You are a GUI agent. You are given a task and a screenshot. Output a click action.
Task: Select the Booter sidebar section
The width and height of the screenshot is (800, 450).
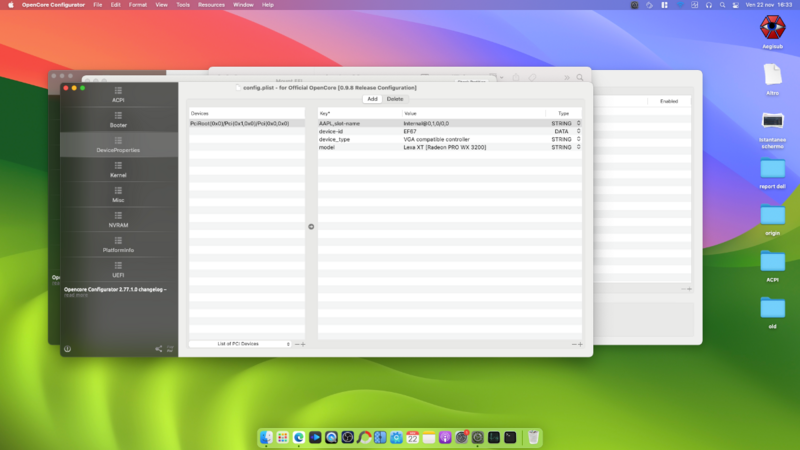(x=118, y=121)
